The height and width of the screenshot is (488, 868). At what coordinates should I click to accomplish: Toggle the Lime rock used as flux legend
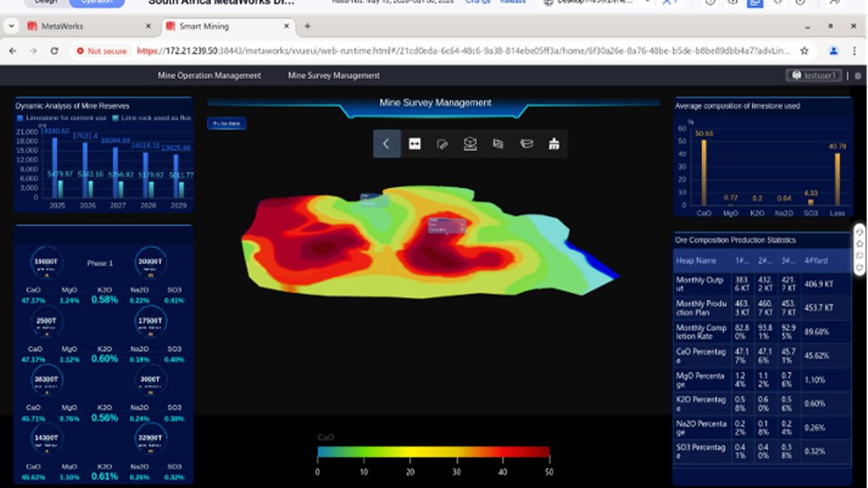click(152, 118)
